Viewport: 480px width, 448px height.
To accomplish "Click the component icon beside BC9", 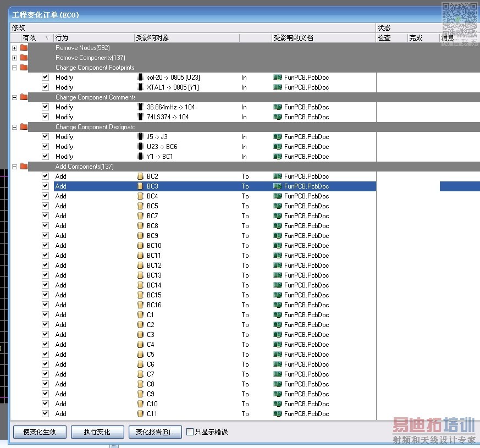I will 140,236.
